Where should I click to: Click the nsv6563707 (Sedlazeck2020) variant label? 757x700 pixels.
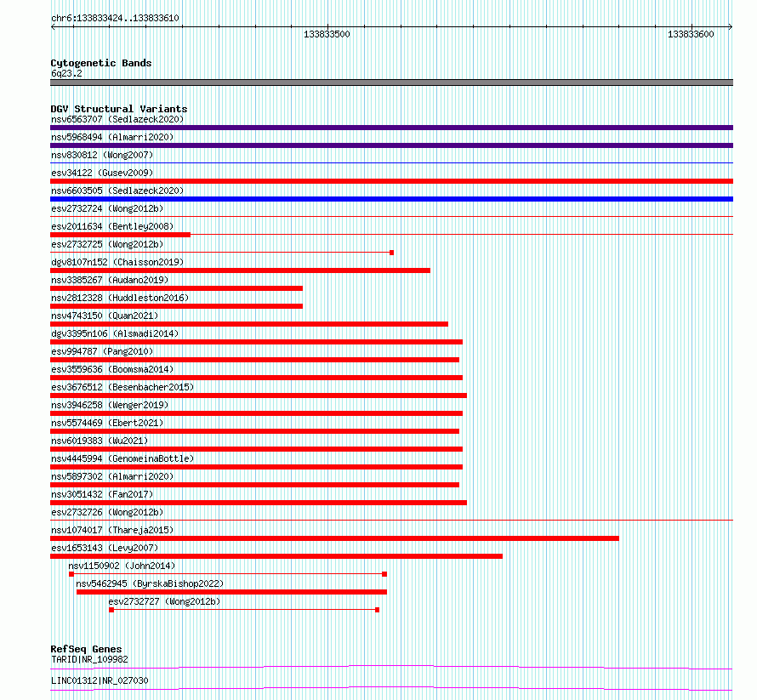click(117, 119)
